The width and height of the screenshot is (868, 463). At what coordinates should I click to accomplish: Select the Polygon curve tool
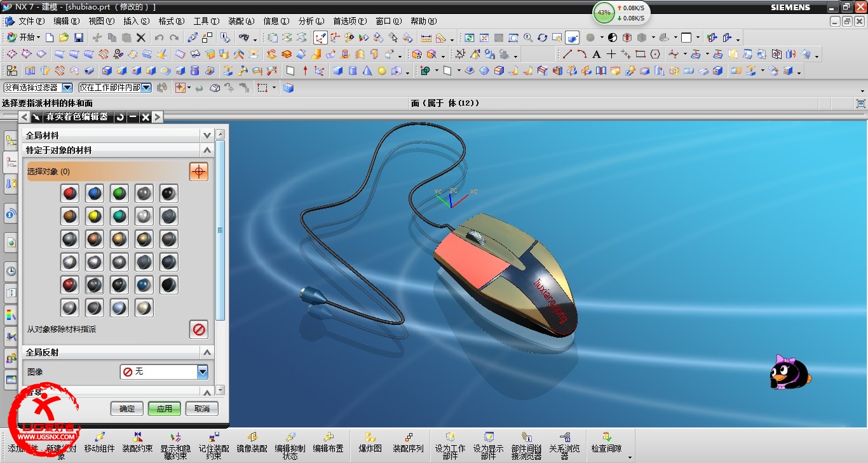pos(655,54)
